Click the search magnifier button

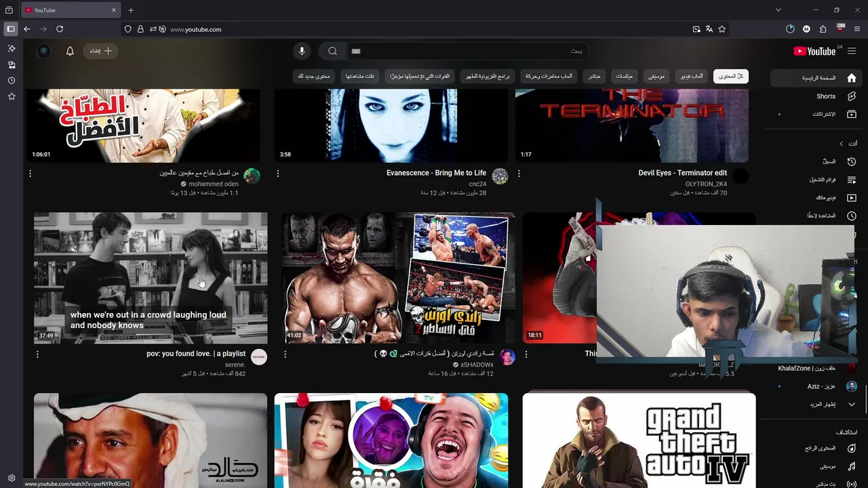pyautogui.click(x=332, y=51)
